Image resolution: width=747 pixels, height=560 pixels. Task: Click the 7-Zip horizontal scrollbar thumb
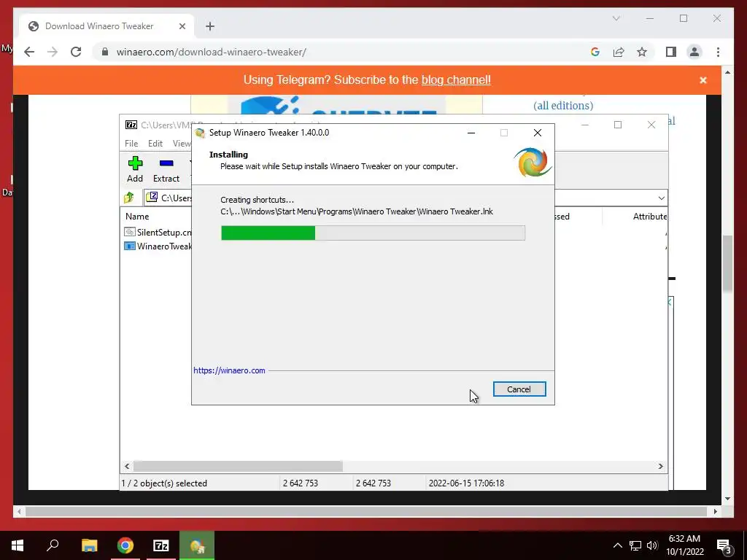coord(238,466)
